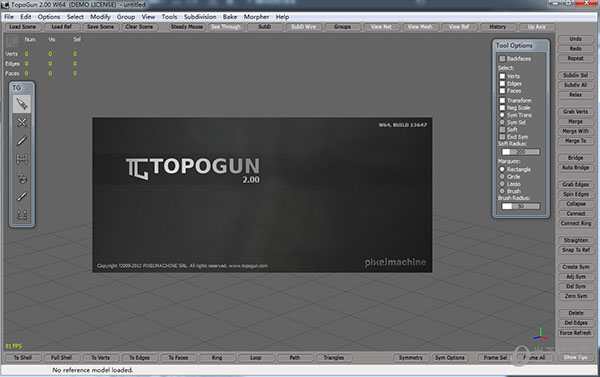This screenshot has height=377, width=600.
Task: Enable the Backfaces checkbox
Action: 502,59
